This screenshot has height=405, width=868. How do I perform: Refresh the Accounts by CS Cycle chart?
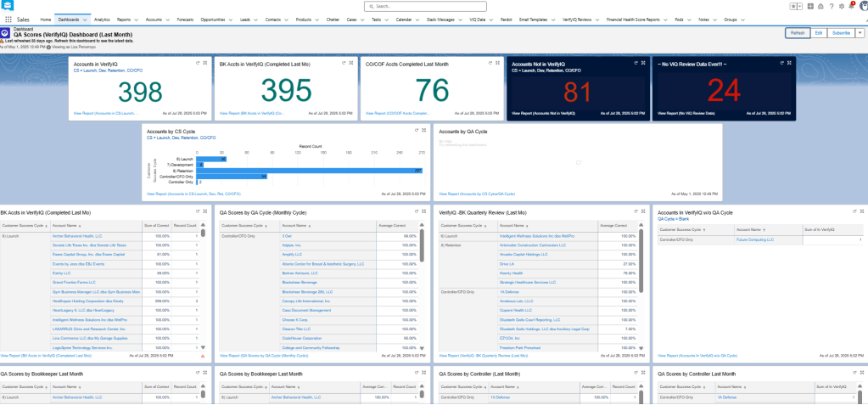(x=417, y=130)
